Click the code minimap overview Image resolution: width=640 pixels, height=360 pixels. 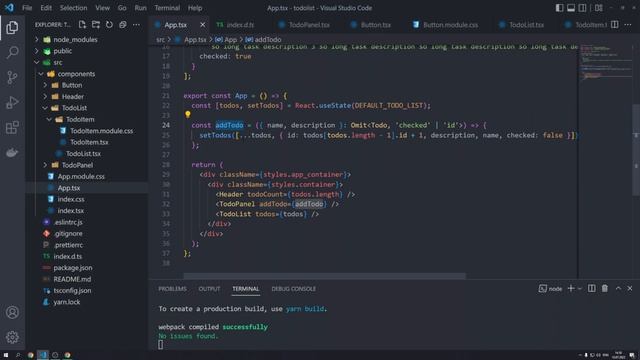pyautogui.click(x=606, y=61)
